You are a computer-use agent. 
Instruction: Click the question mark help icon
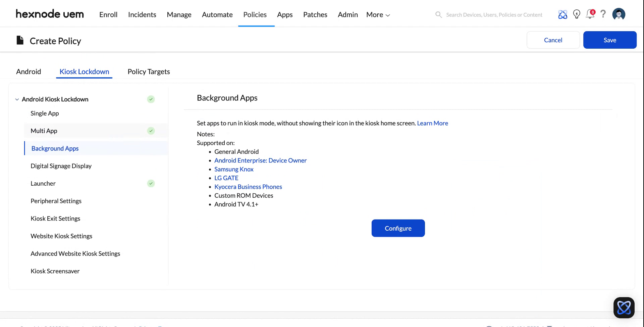[x=603, y=14]
